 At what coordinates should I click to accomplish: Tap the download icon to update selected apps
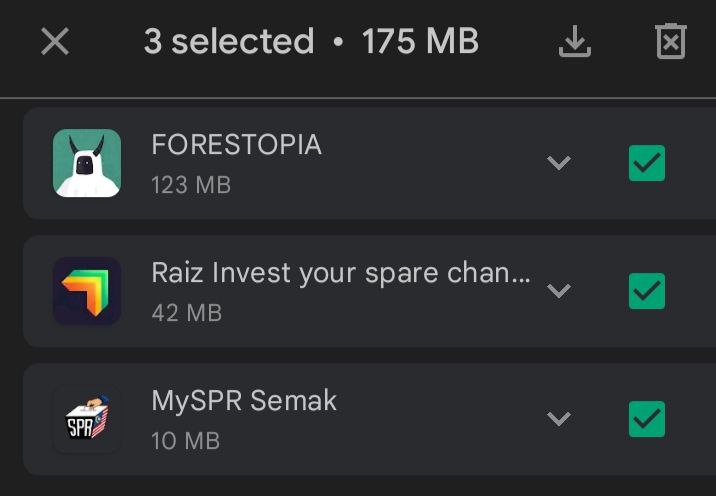(575, 42)
